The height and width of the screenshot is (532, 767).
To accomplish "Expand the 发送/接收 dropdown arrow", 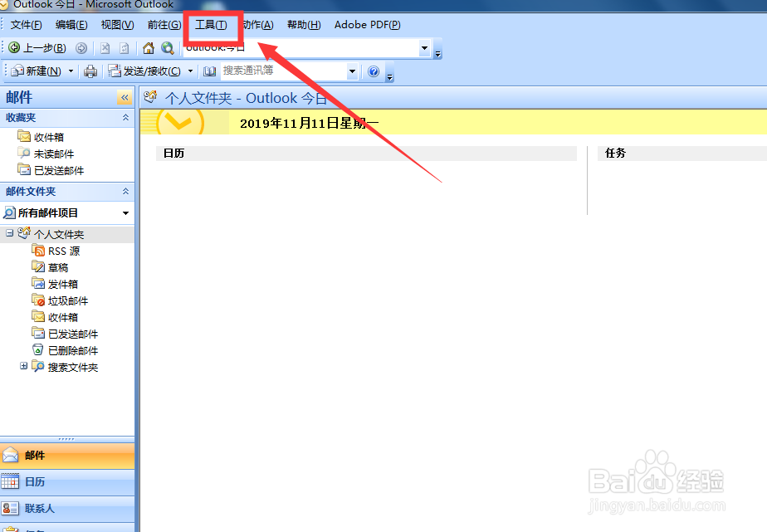I will click(x=191, y=71).
